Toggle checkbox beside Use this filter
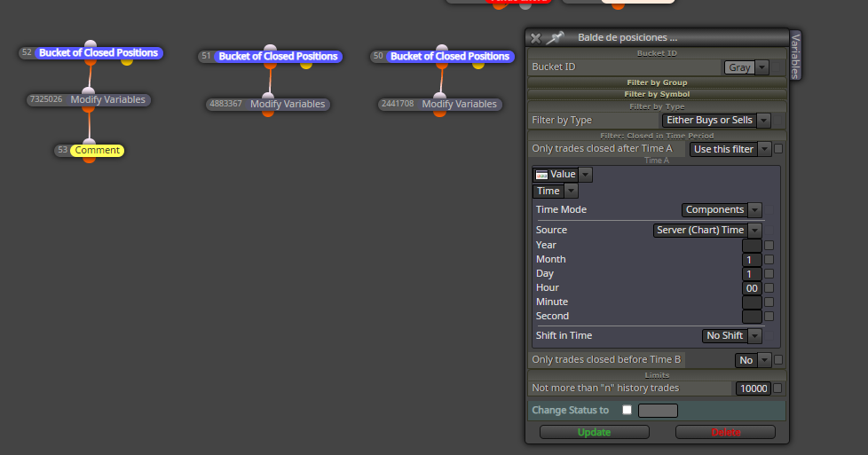 (778, 148)
